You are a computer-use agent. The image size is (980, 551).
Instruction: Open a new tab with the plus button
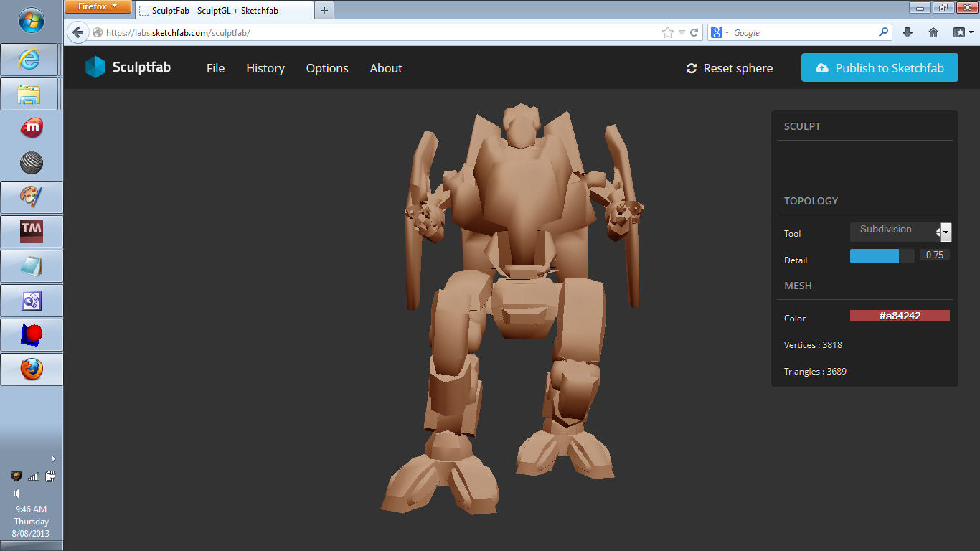[324, 10]
